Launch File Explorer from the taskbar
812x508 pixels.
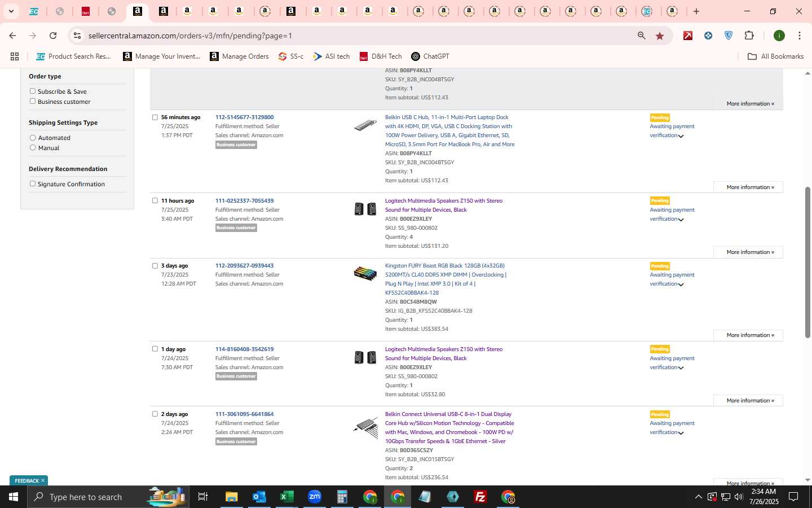(x=232, y=497)
